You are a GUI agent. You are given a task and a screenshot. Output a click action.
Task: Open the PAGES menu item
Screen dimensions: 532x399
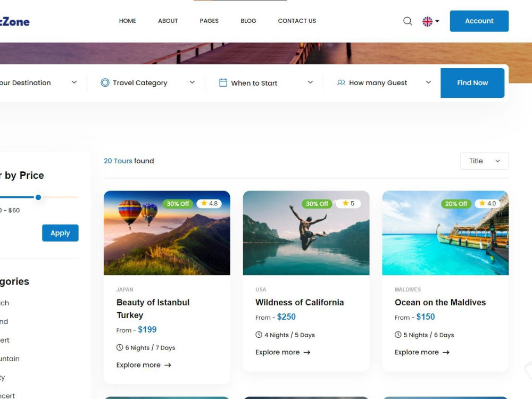click(209, 21)
